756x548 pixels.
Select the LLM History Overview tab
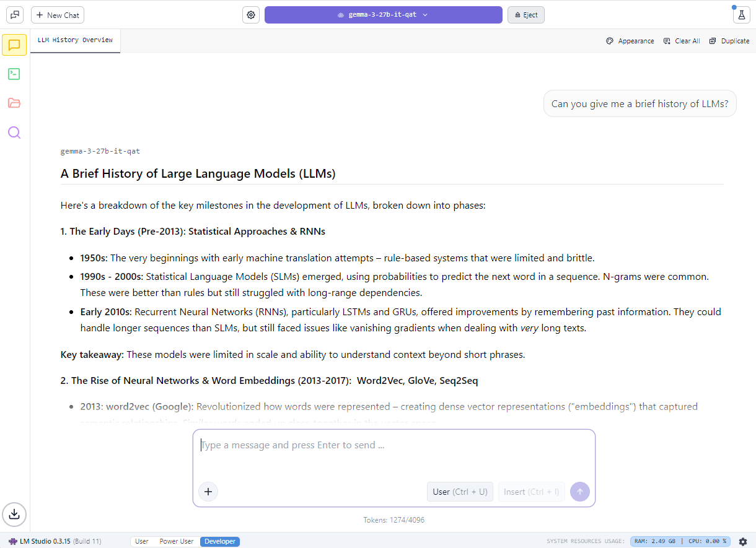click(75, 40)
